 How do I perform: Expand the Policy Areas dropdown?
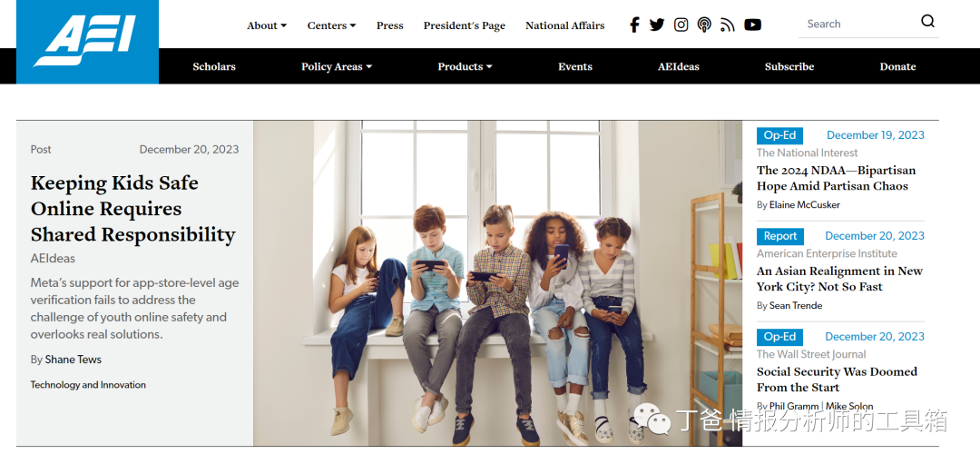337,66
